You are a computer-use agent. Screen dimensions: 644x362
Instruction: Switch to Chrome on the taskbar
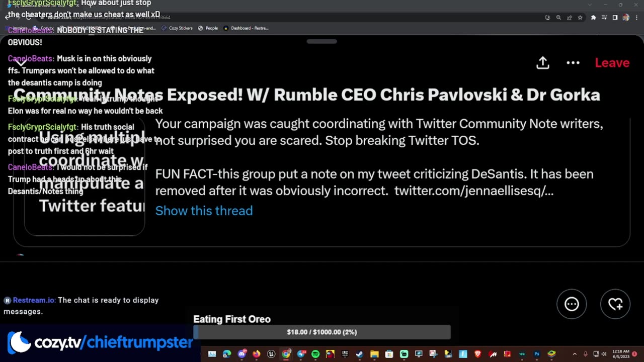[x=286, y=354]
